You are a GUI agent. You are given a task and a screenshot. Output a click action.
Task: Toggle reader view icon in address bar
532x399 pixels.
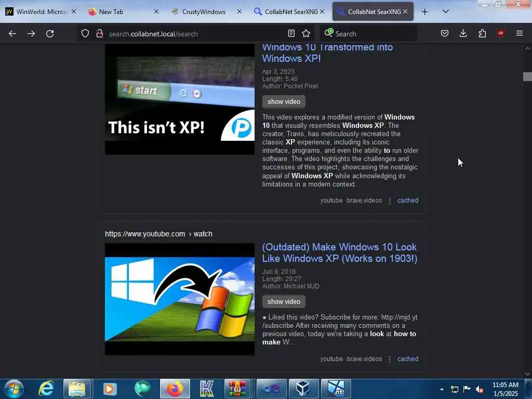[291, 33]
